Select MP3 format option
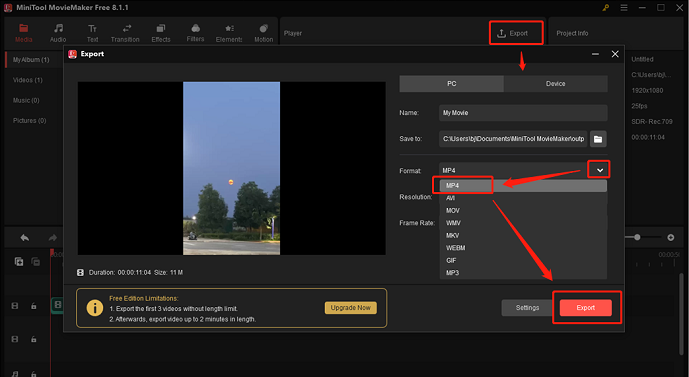This screenshot has height=377, width=689. pyautogui.click(x=523, y=273)
